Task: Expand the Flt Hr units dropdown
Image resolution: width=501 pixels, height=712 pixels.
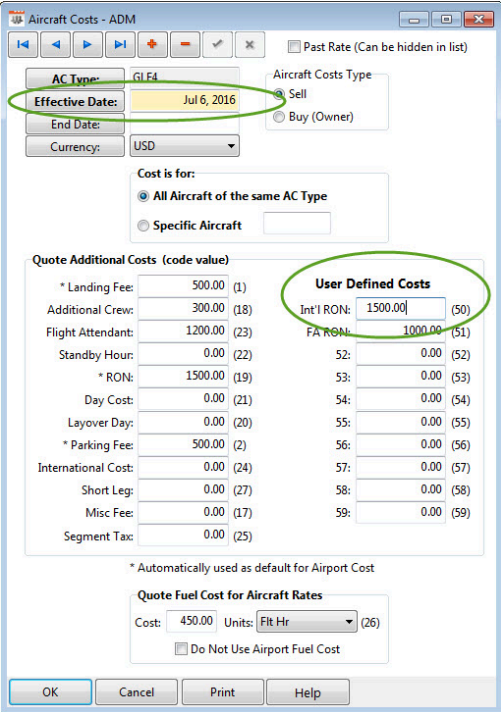Action: [307, 622]
